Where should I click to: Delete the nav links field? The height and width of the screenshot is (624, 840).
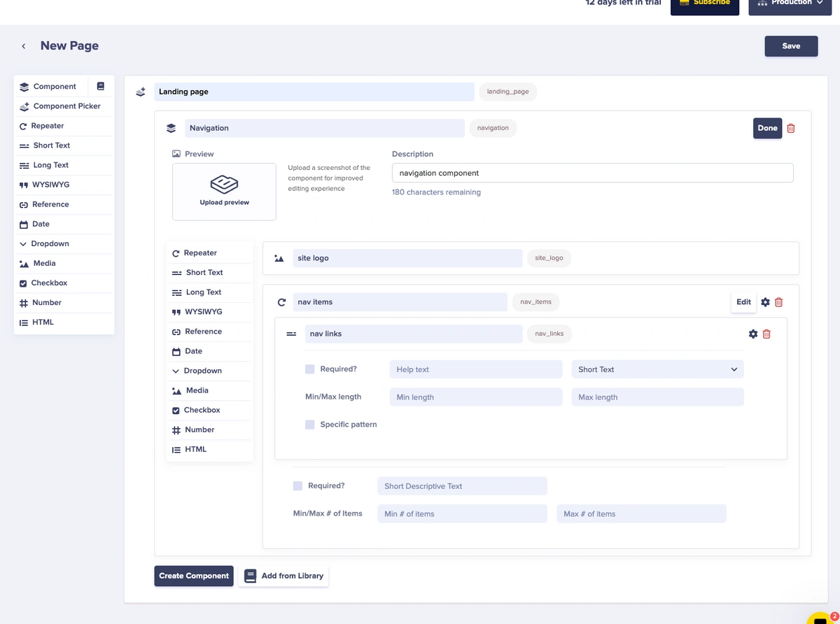click(x=766, y=334)
